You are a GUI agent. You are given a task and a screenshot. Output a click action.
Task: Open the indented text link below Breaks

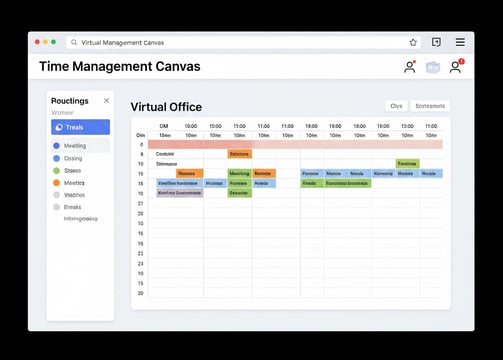[x=81, y=219]
